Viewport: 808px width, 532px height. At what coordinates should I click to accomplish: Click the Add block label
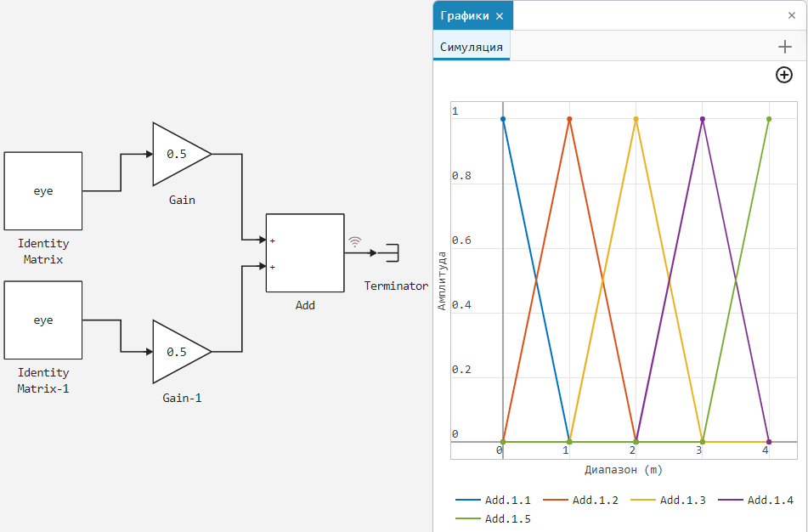(x=305, y=305)
